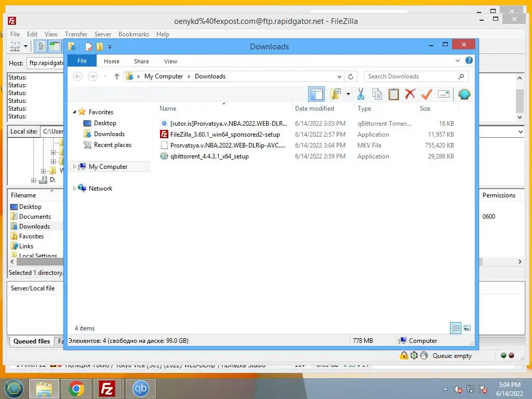Click the muted volume tray icon
532x399 pixels.
point(458,390)
